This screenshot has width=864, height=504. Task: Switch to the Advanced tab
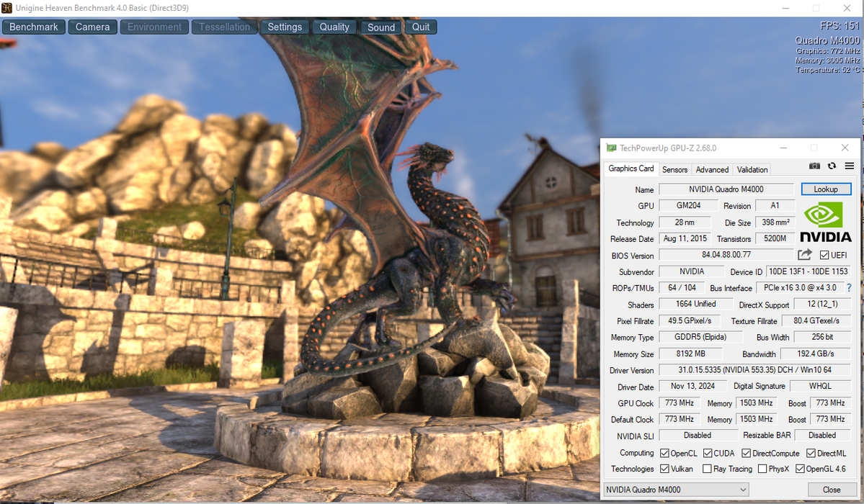click(712, 170)
